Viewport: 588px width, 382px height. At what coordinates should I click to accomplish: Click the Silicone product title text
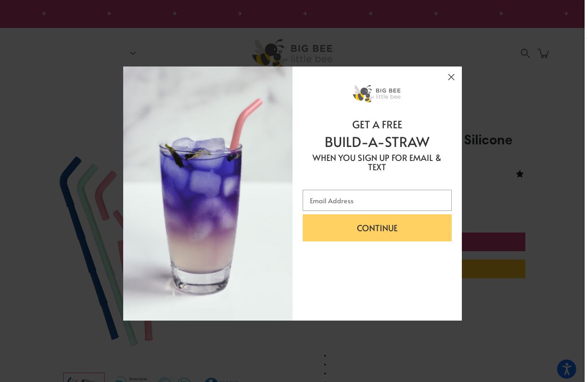pos(488,140)
